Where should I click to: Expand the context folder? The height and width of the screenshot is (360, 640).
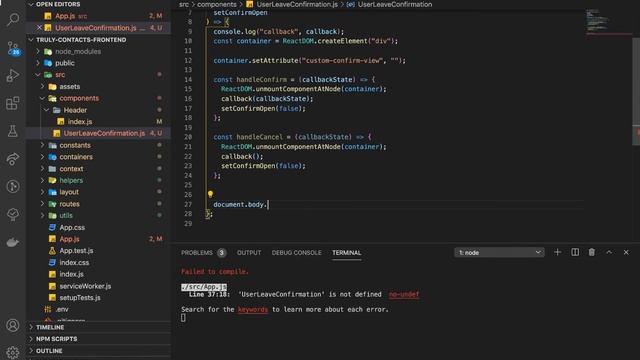coord(98,169)
